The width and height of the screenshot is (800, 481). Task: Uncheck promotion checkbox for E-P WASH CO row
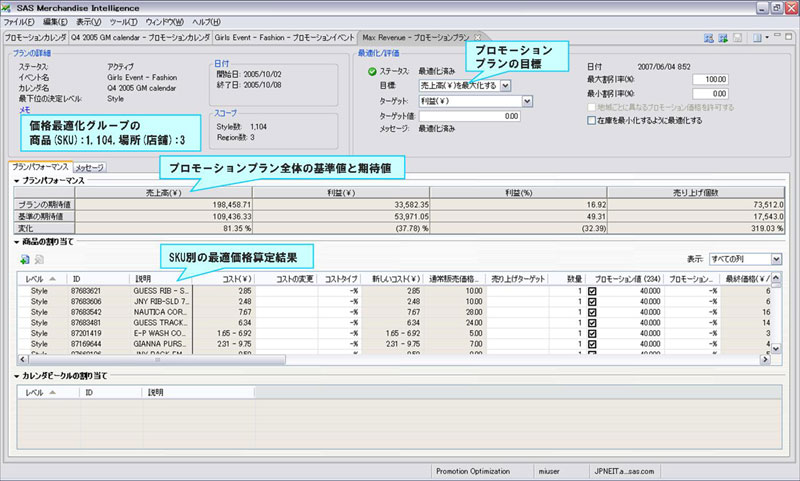[592, 334]
